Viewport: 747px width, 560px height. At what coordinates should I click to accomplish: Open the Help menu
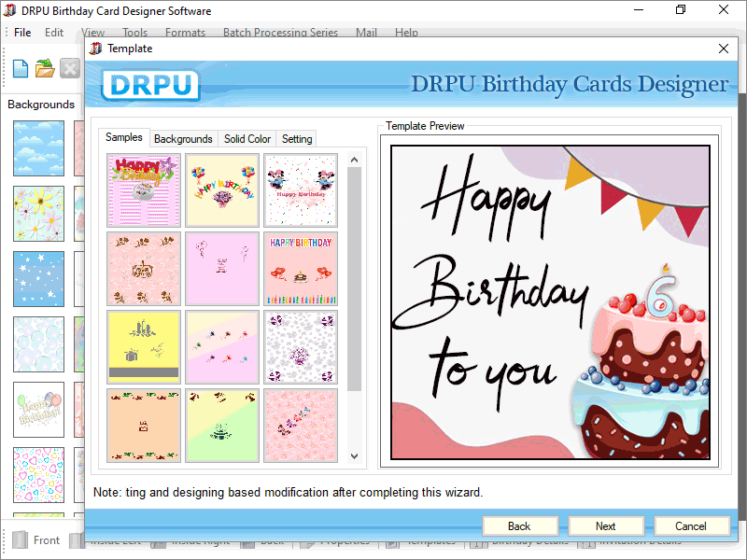tap(406, 33)
